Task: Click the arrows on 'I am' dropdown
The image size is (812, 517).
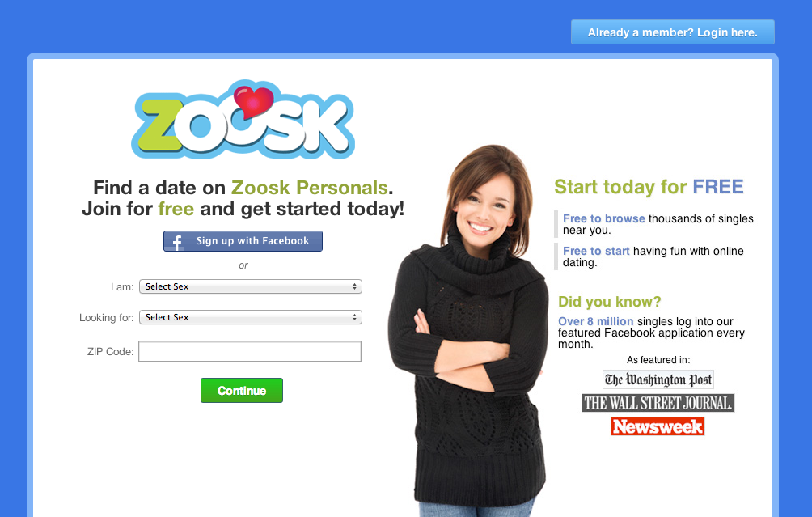Action: coord(355,286)
